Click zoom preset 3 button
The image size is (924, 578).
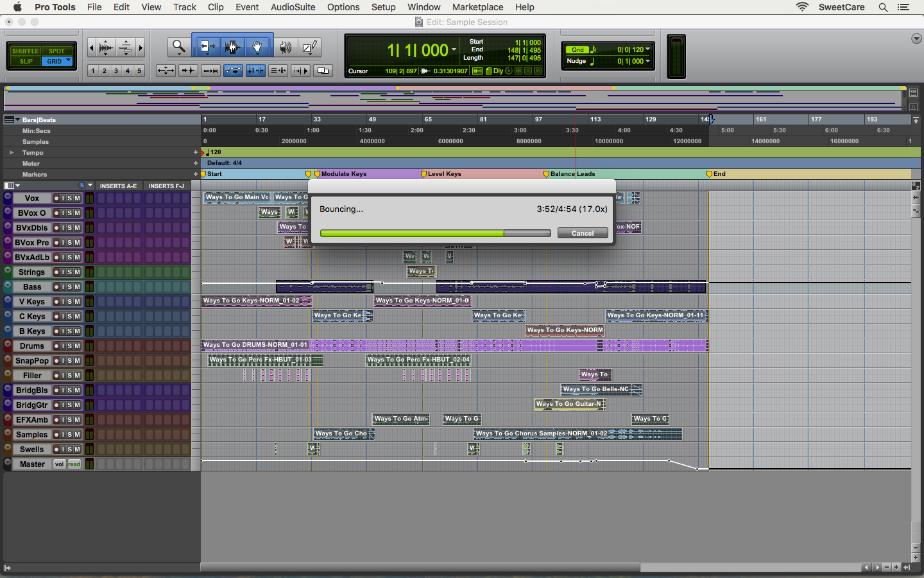point(116,71)
